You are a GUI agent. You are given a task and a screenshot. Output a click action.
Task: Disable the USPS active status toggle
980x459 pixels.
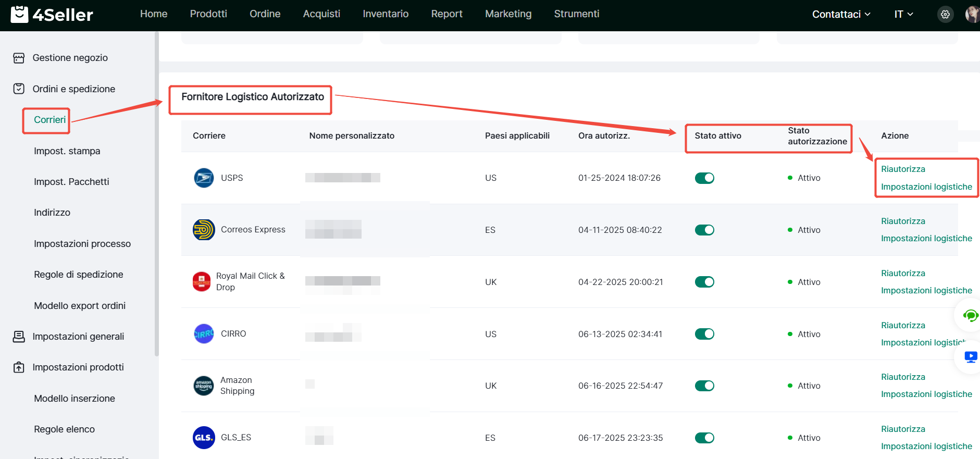704,178
